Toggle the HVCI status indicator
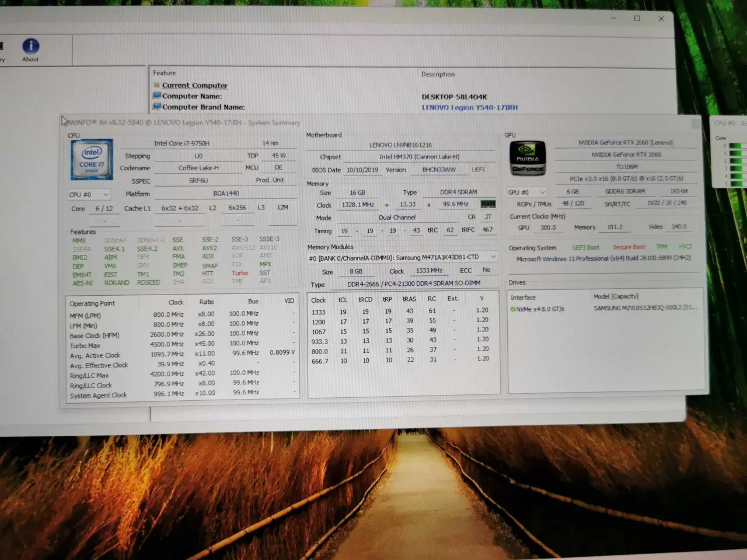The image size is (747, 560). (x=684, y=247)
